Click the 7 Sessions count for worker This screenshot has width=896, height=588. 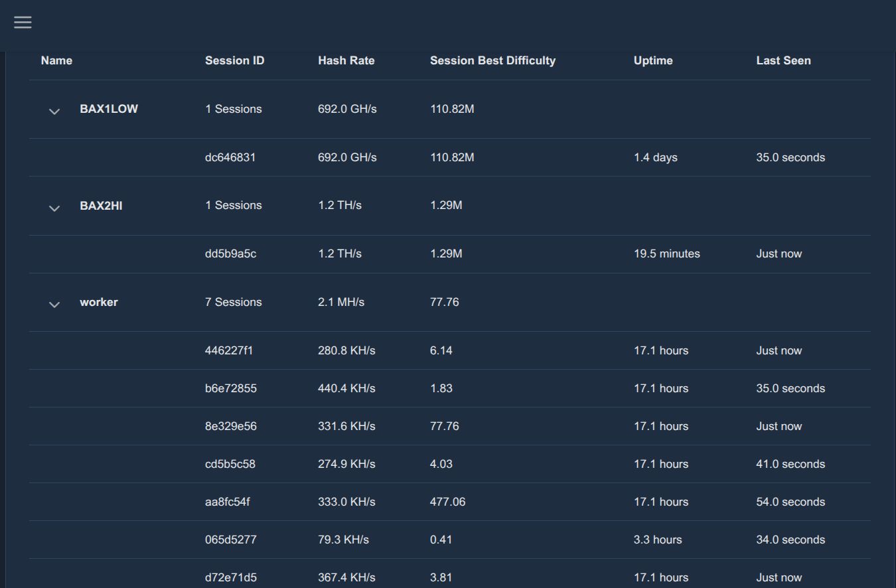tap(233, 302)
